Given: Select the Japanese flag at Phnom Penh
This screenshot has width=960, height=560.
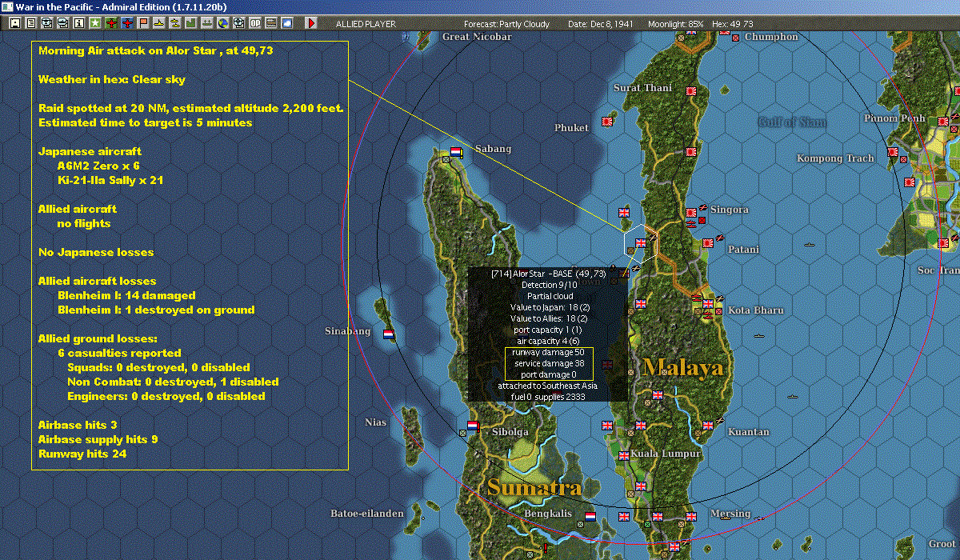Looking at the screenshot, I should 943,121.
